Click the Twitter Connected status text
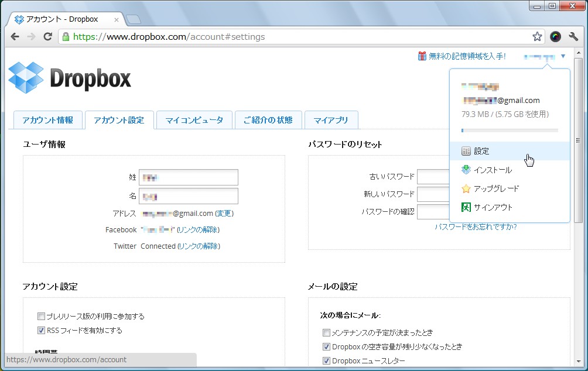Image resolution: width=588 pixels, height=371 pixels. pos(158,246)
